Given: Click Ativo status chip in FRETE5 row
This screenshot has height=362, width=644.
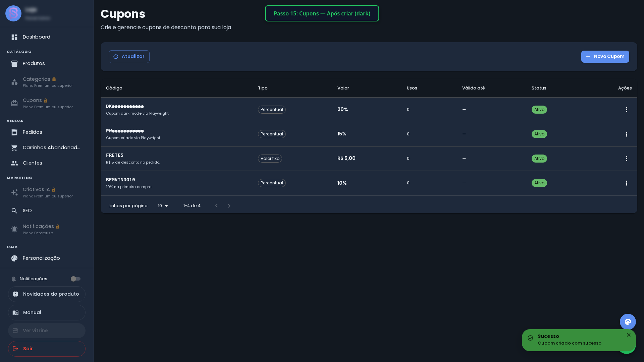Looking at the screenshot, I should (539, 159).
